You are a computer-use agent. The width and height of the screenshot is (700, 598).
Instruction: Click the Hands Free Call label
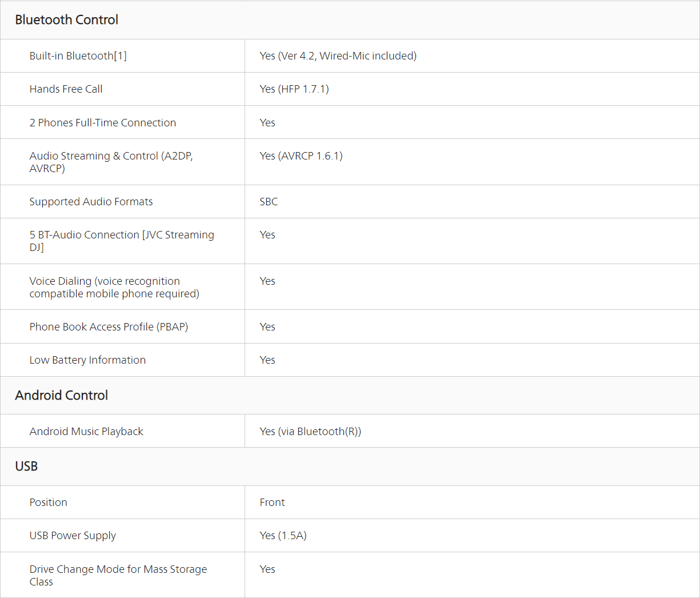[66, 89]
